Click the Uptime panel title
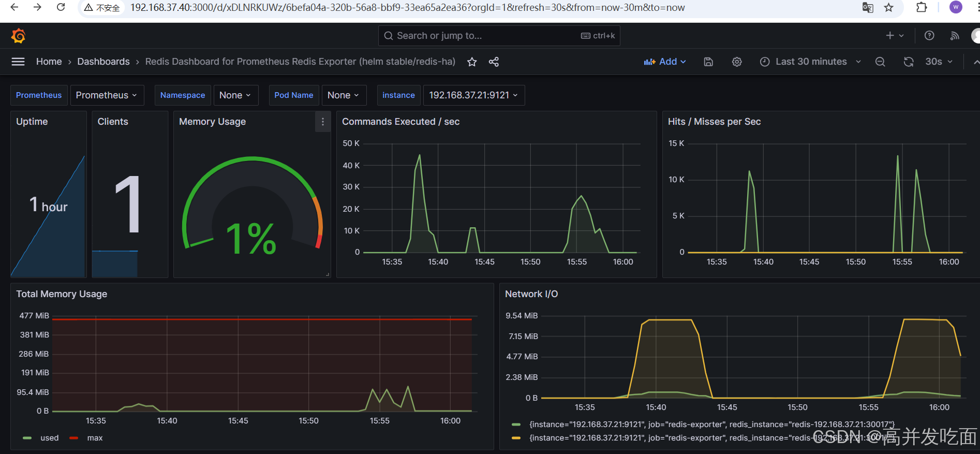 click(32, 122)
